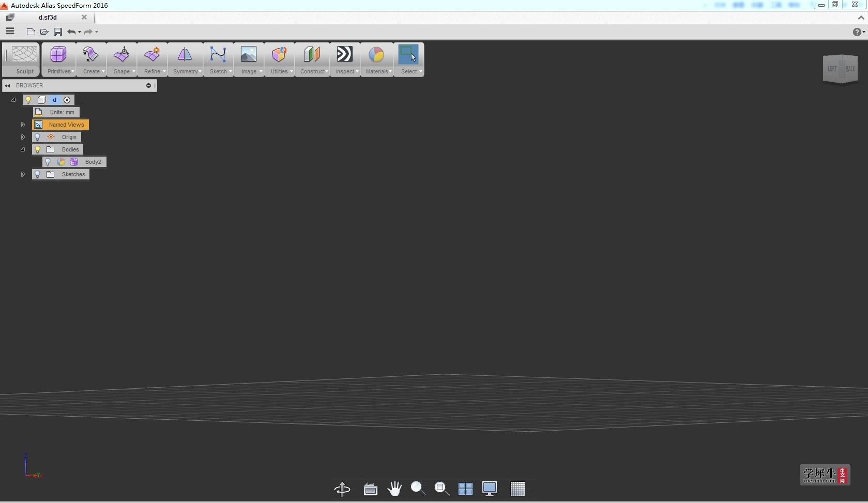Click the Look At camera icon
868x503 pixels.
pyautogui.click(x=370, y=489)
